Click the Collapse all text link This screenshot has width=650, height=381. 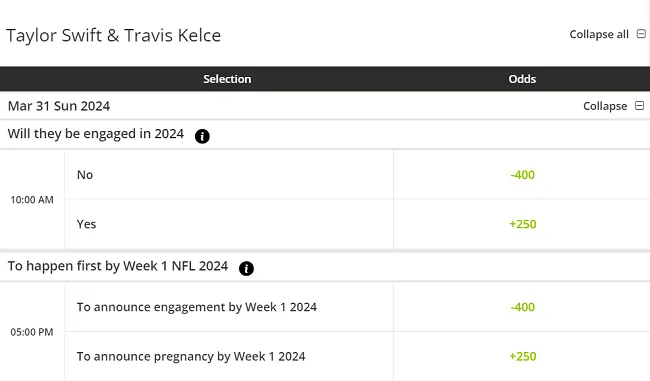pyautogui.click(x=599, y=34)
